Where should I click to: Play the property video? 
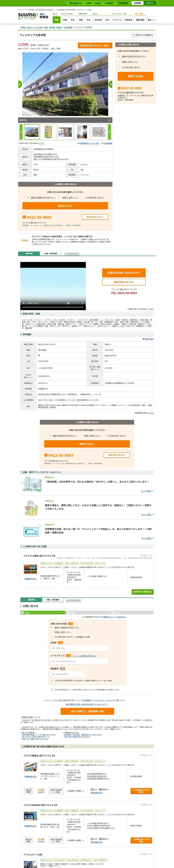click(24, 303)
